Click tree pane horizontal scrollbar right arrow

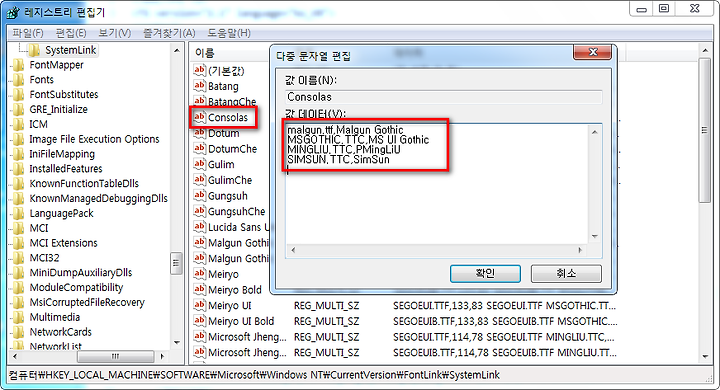[162, 356]
